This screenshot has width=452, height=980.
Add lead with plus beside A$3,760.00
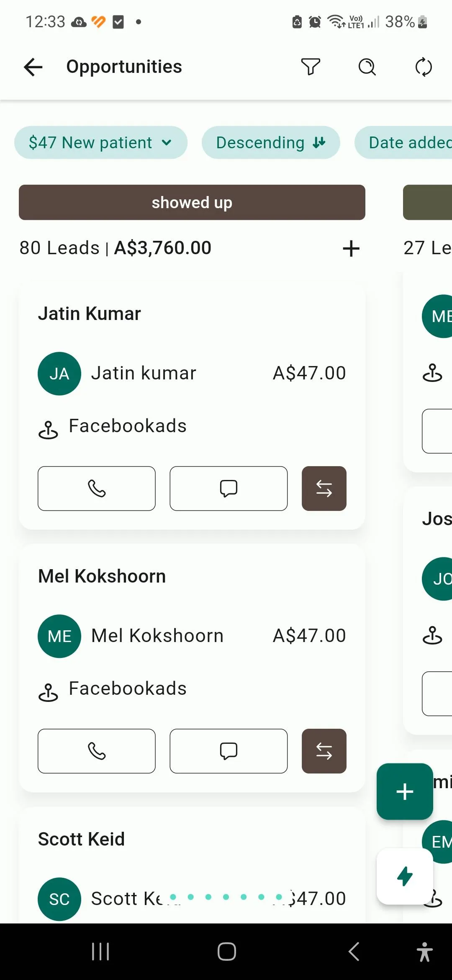coord(351,248)
